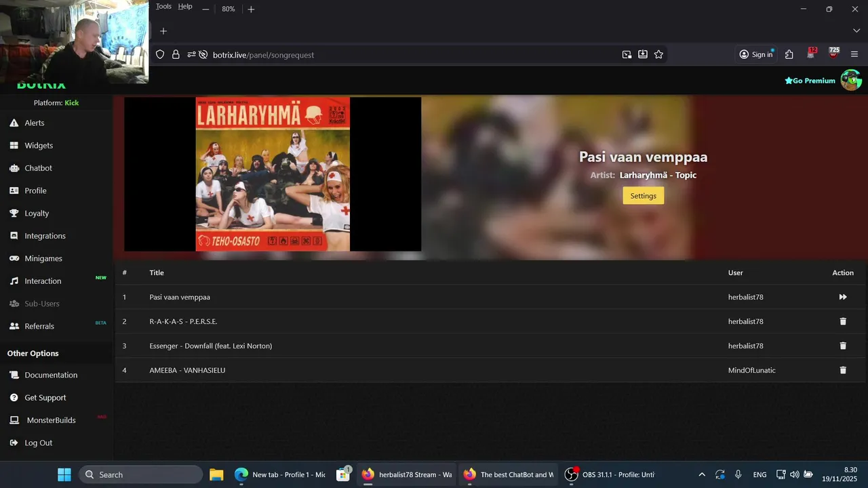The image size is (868, 488).
Task: Click the ENG language indicator
Action: [x=759, y=474]
